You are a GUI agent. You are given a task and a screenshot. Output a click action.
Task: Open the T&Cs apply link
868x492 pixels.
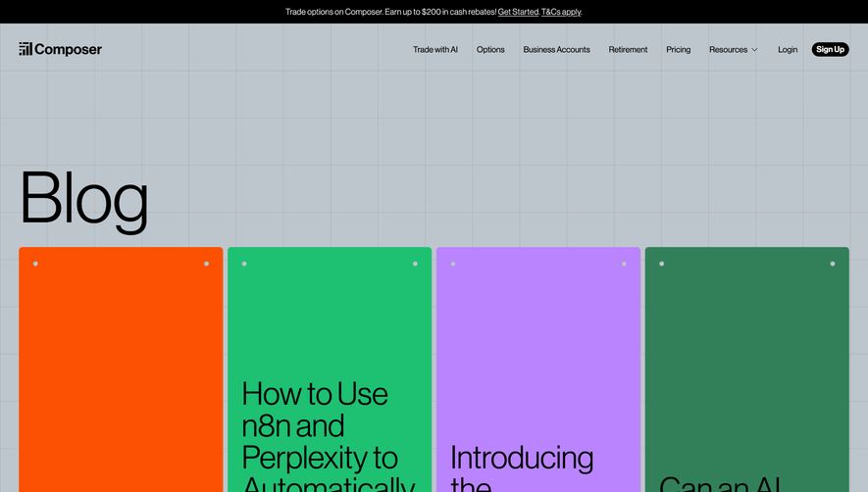[x=561, y=12]
